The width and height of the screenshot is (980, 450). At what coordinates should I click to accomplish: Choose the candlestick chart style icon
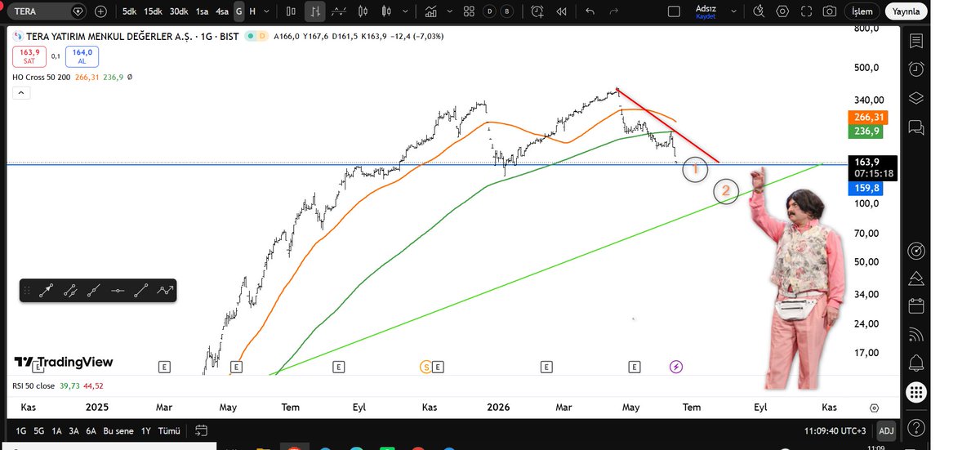pyautogui.click(x=363, y=11)
